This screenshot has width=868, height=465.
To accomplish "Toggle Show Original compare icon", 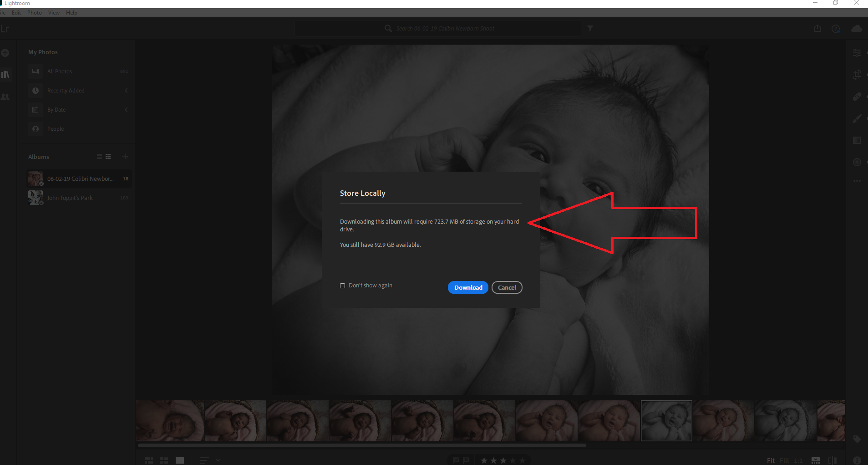I will point(832,460).
